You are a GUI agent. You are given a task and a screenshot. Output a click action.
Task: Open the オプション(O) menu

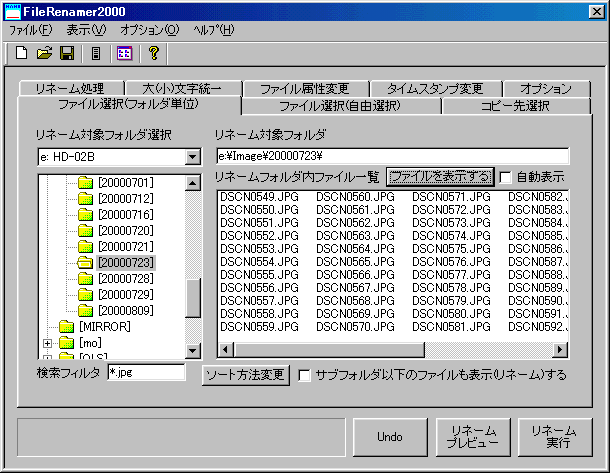pyautogui.click(x=149, y=30)
